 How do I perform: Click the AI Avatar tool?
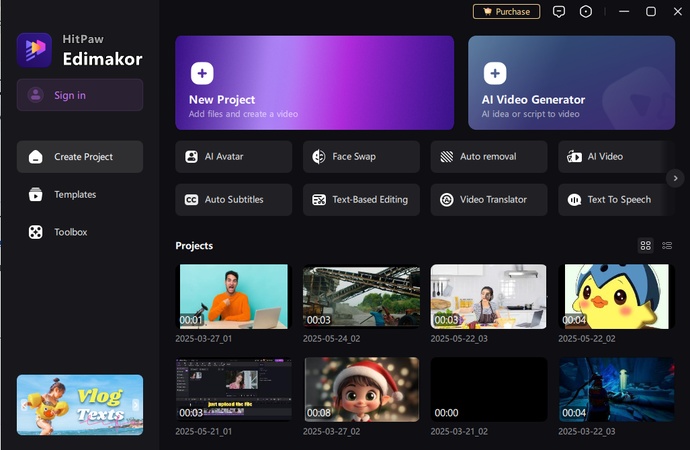tap(234, 157)
